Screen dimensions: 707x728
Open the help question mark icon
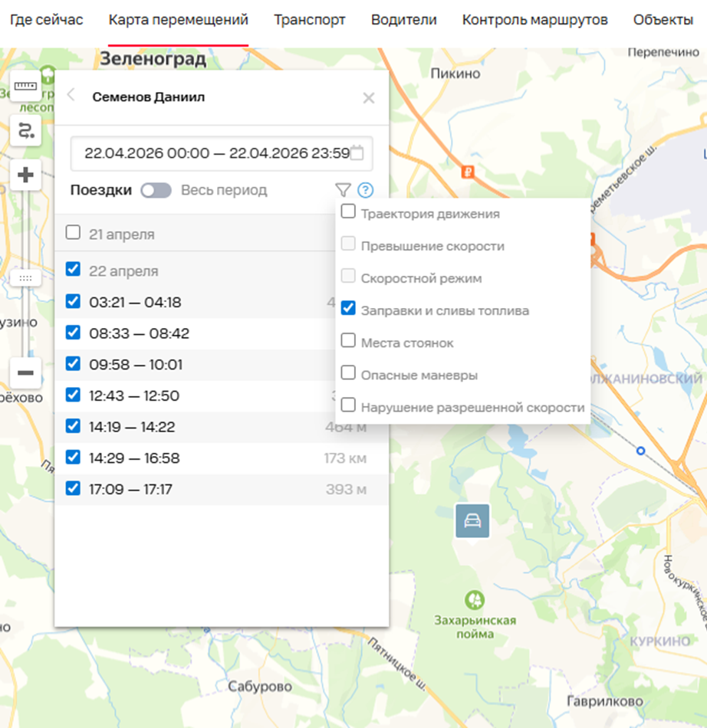tap(366, 190)
